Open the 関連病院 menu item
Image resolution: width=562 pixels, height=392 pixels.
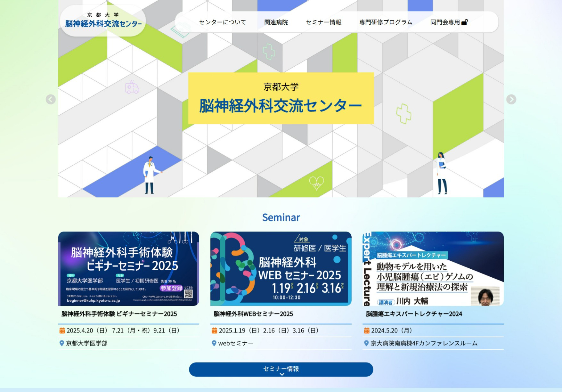click(276, 22)
